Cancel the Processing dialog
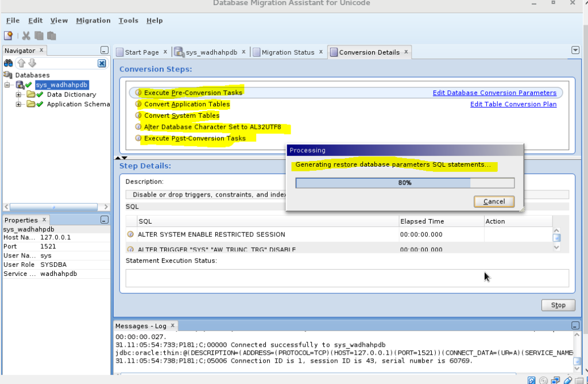The width and height of the screenshot is (588, 384). point(493,201)
